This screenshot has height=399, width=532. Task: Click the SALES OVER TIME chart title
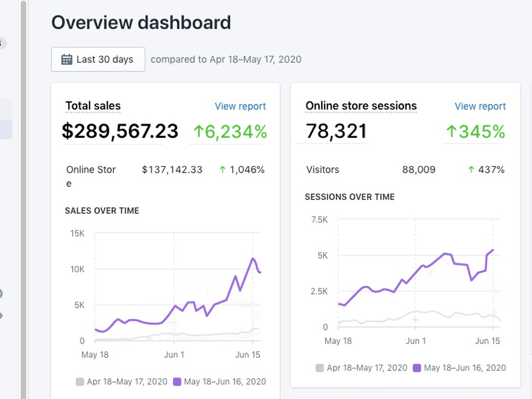coord(102,211)
